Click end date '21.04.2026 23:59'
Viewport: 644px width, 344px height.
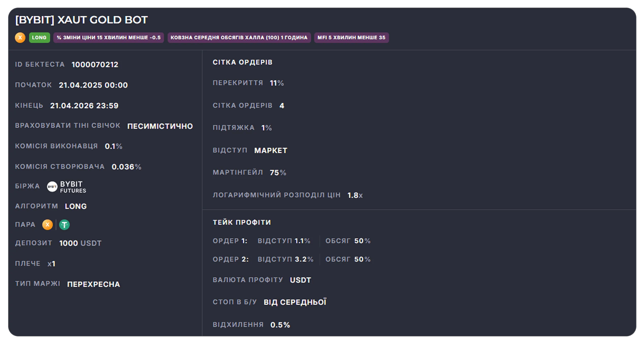[84, 106]
